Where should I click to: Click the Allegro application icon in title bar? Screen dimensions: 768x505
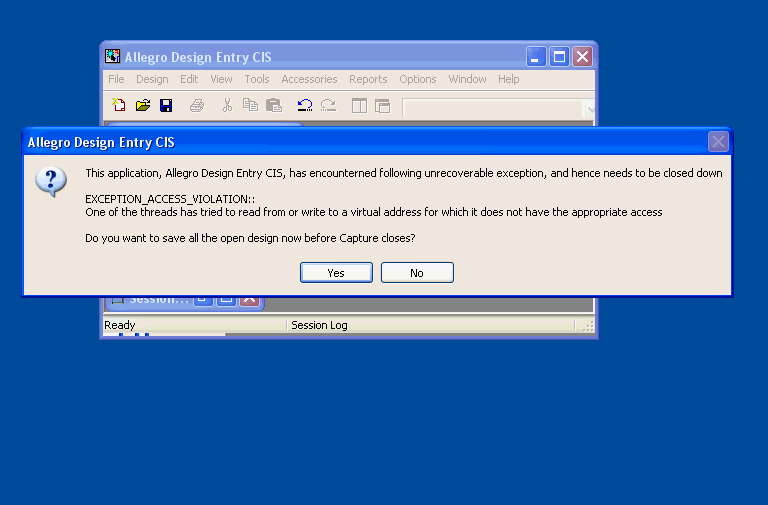(112, 56)
